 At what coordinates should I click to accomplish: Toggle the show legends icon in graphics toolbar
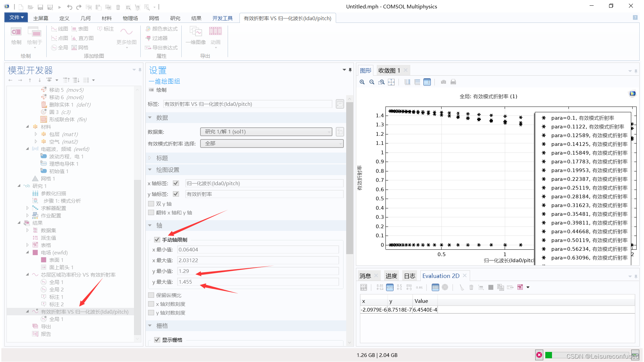[427, 82]
